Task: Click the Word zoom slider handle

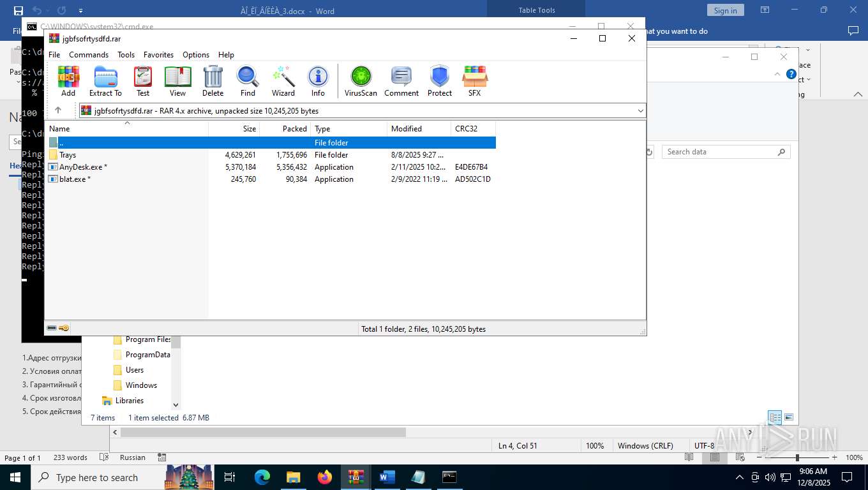Action: click(797, 457)
